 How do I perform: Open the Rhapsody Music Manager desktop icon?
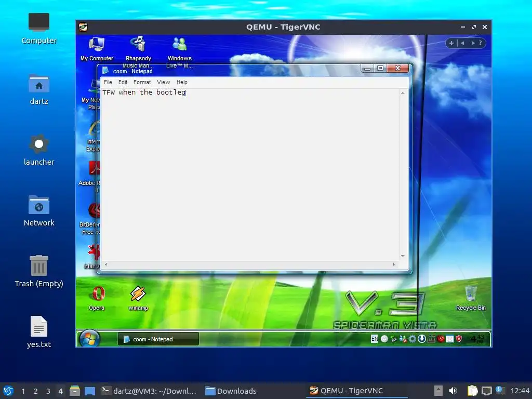(138, 48)
